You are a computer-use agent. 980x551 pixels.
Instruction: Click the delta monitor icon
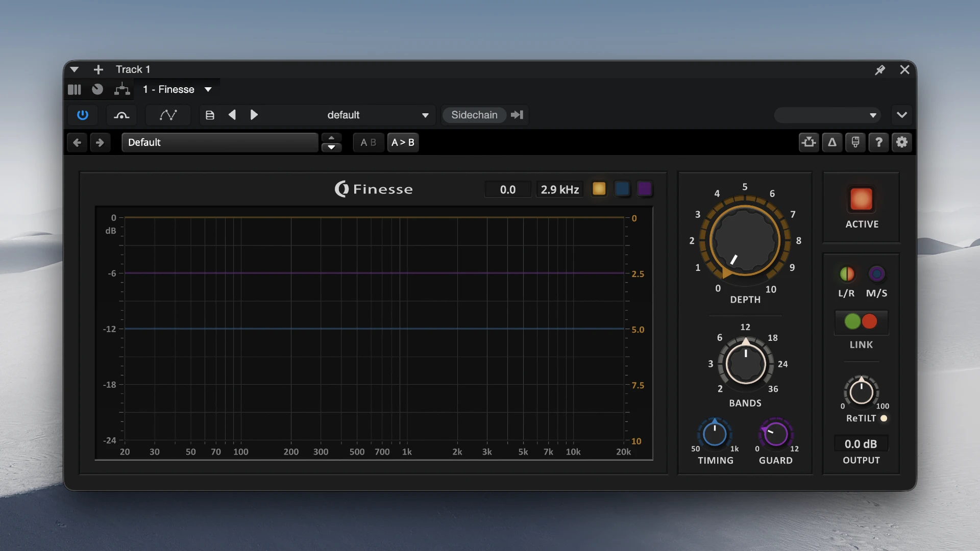tap(832, 142)
